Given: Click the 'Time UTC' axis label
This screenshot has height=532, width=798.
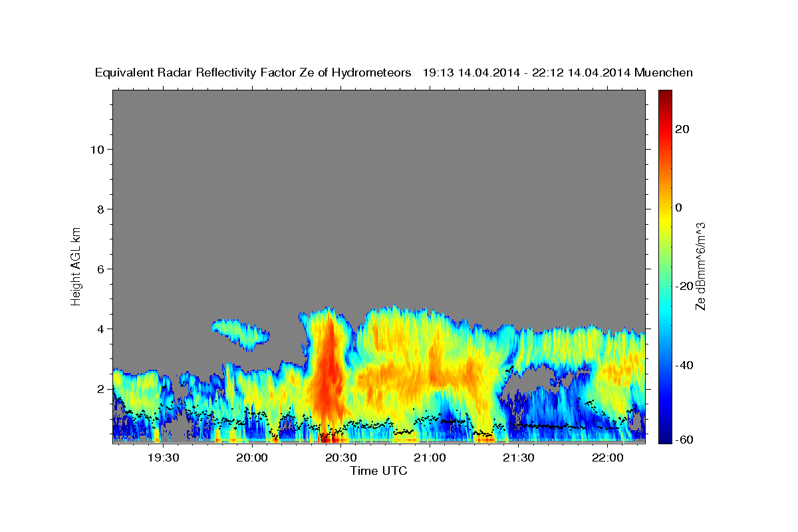Looking at the screenshot, I should [x=378, y=471].
